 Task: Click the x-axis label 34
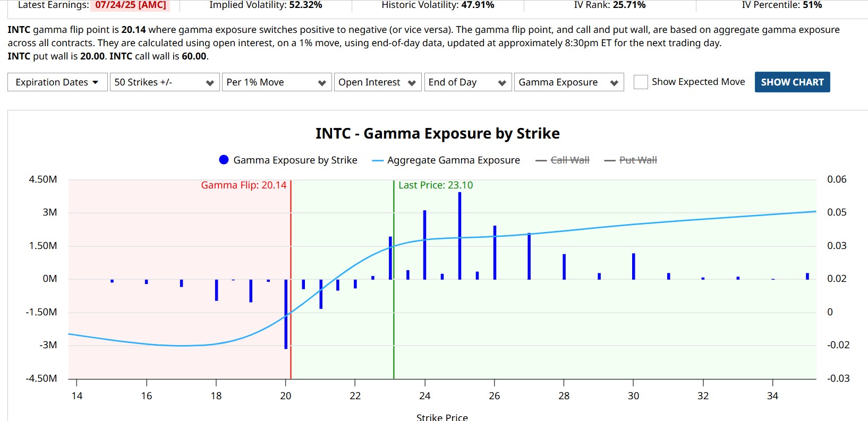pyautogui.click(x=773, y=396)
